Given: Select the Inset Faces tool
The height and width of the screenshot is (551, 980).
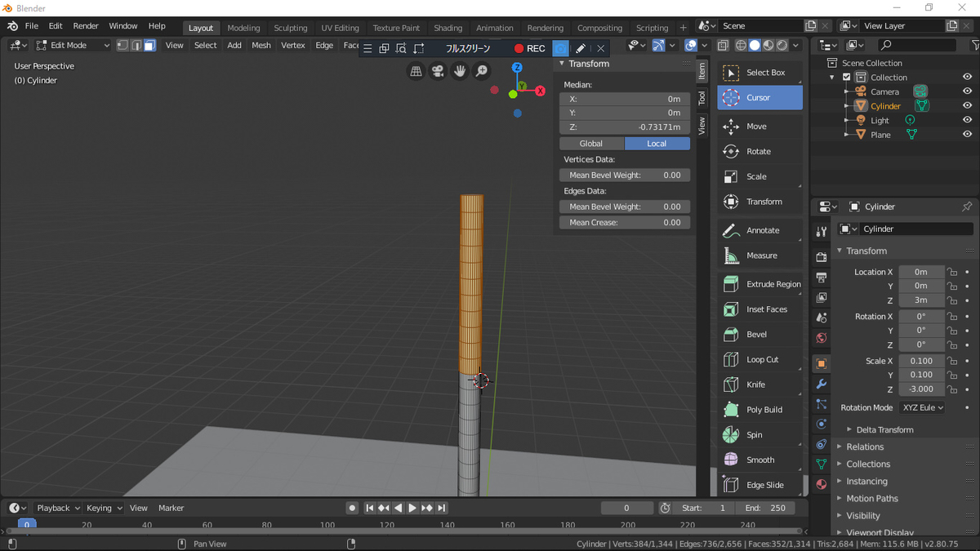Looking at the screenshot, I should pyautogui.click(x=759, y=309).
